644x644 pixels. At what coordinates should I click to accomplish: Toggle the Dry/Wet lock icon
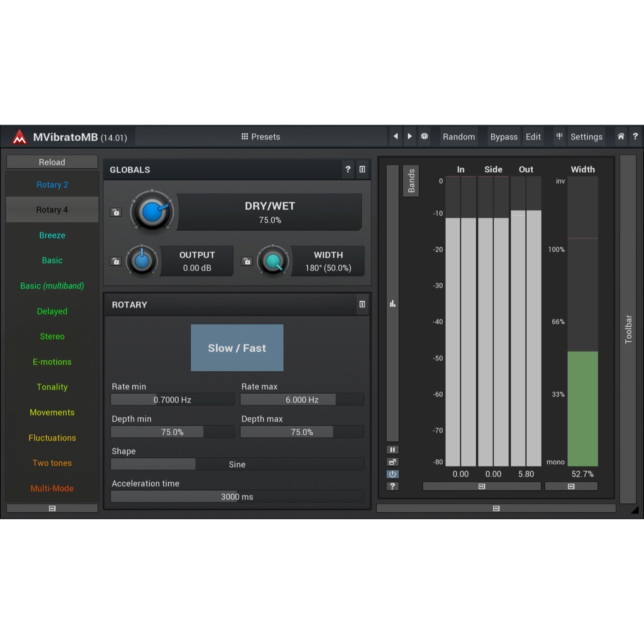click(x=116, y=212)
